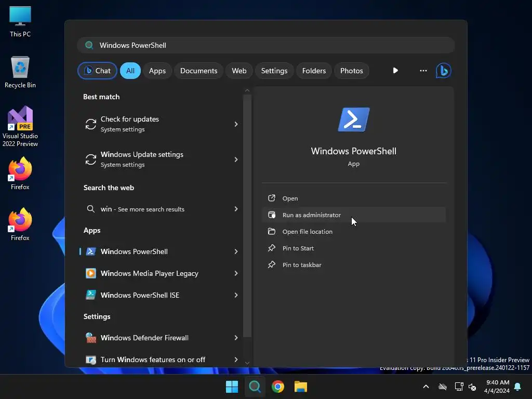Expand Windows Media Player Legacy chevron
This screenshot has width=532, height=399.
[x=236, y=273]
